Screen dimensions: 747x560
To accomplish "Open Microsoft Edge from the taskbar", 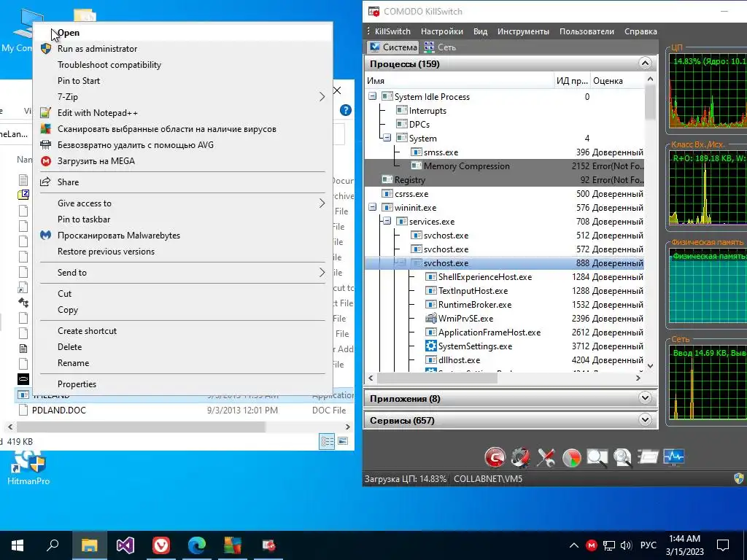I will tap(197, 545).
